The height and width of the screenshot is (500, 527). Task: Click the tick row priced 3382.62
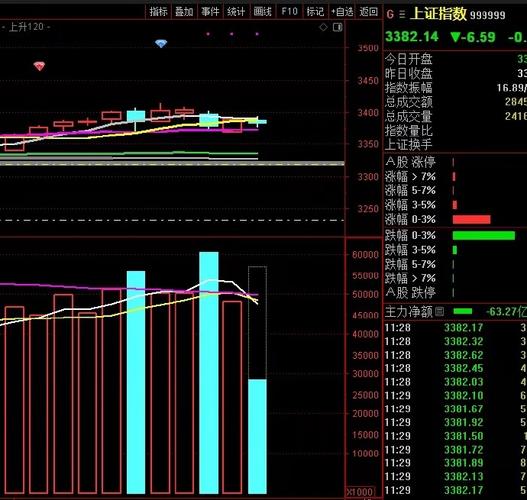(x=455, y=355)
